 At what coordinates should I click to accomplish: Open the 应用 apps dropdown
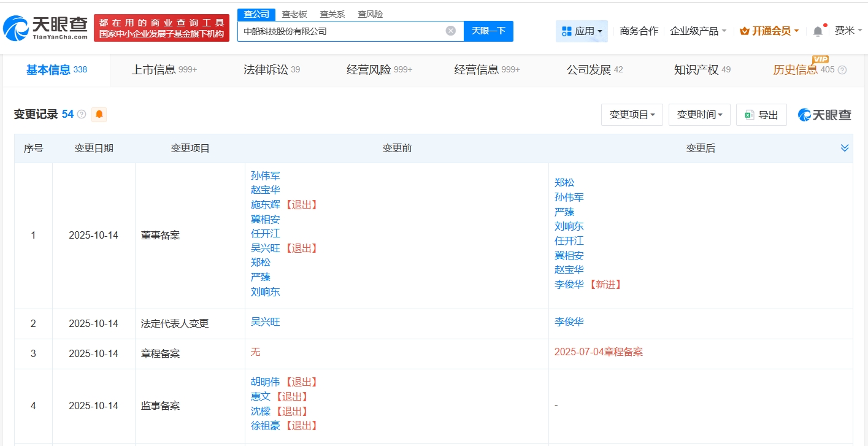[582, 31]
